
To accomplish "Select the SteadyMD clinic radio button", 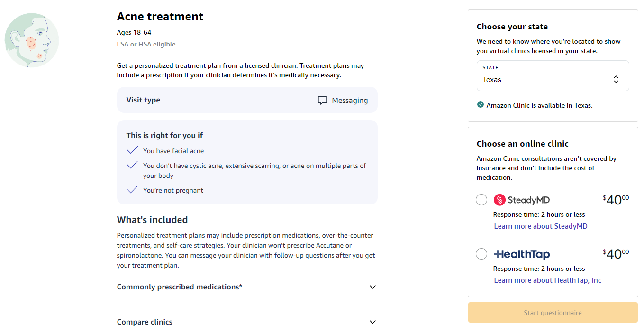I will [x=481, y=200].
